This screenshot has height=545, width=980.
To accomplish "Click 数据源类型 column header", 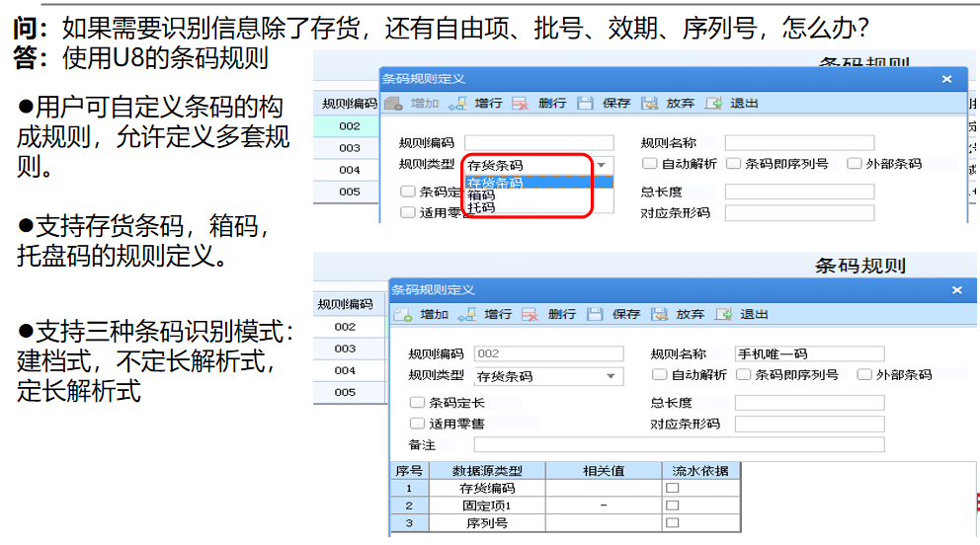I will coord(487,471).
